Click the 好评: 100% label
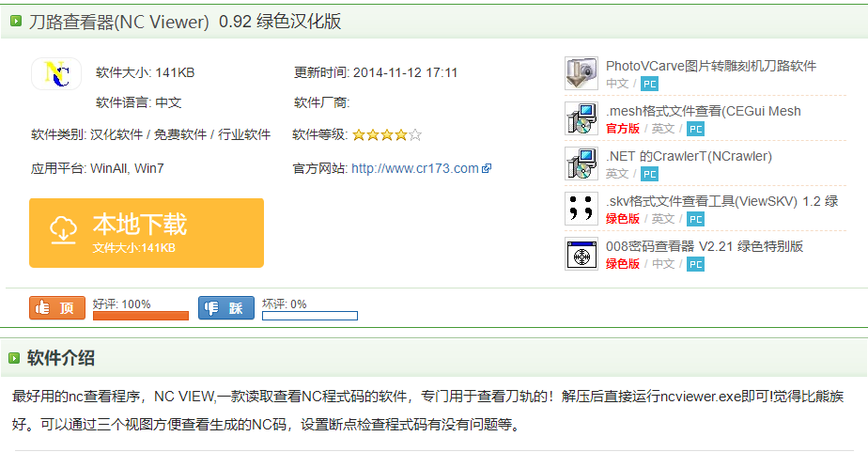 pos(122,304)
